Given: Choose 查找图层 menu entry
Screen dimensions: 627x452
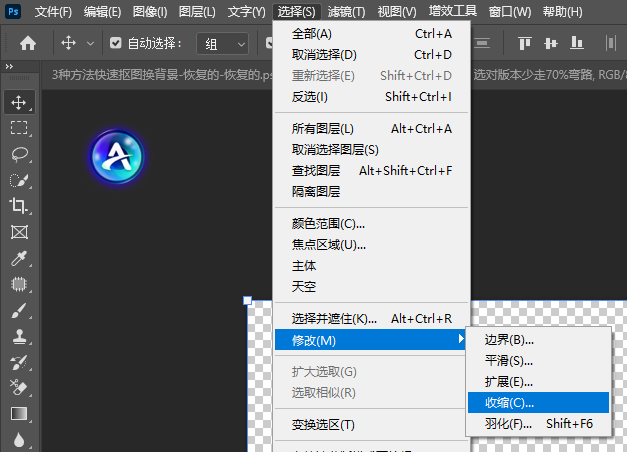Looking at the screenshot, I should [371, 170].
